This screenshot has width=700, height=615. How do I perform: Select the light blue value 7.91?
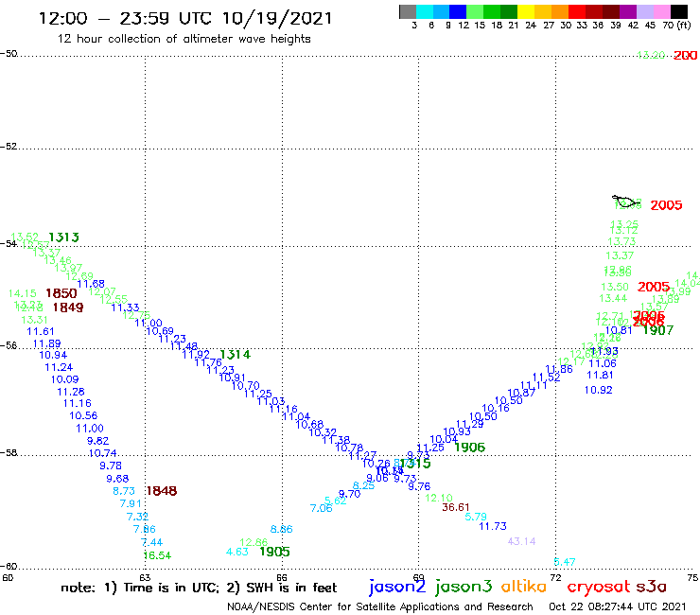point(131,503)
